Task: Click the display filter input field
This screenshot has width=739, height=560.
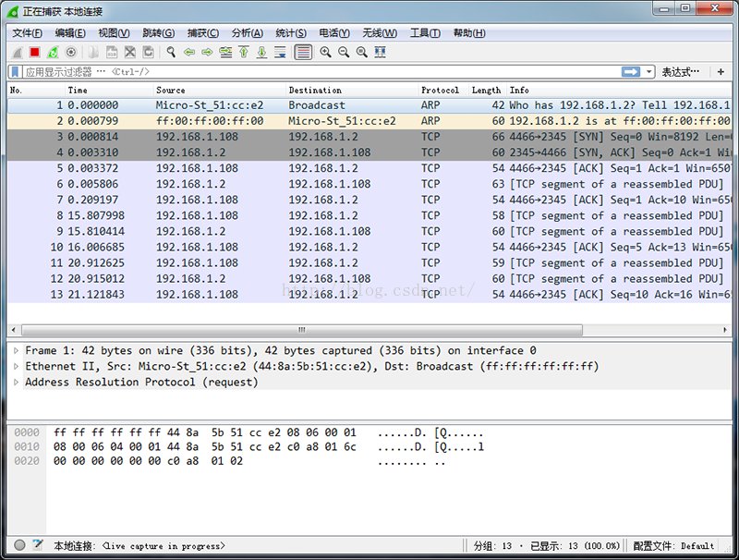Action: pyautogui.click(x=321, y=72)
